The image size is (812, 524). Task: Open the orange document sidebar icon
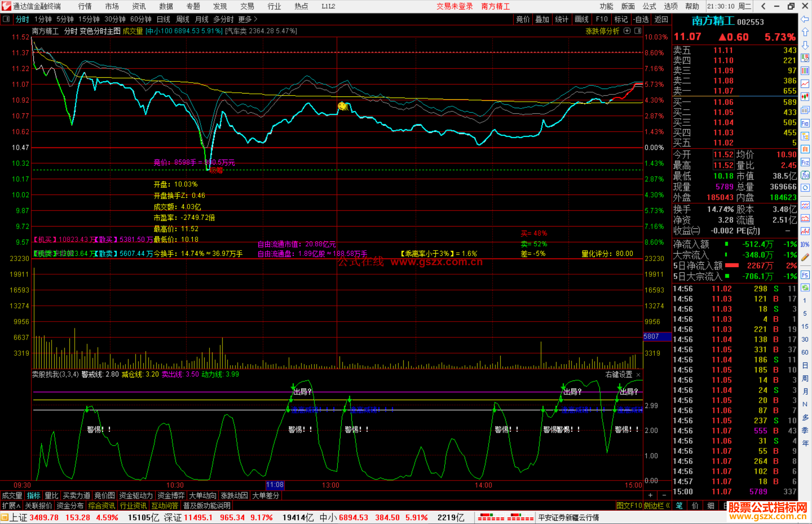tap(805, 149)
